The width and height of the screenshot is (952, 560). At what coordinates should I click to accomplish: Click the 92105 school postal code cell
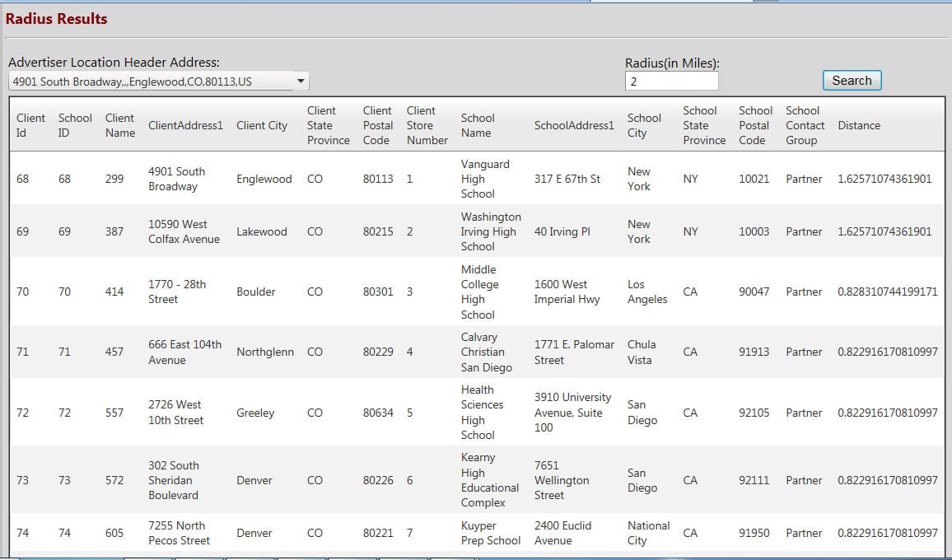754,413
